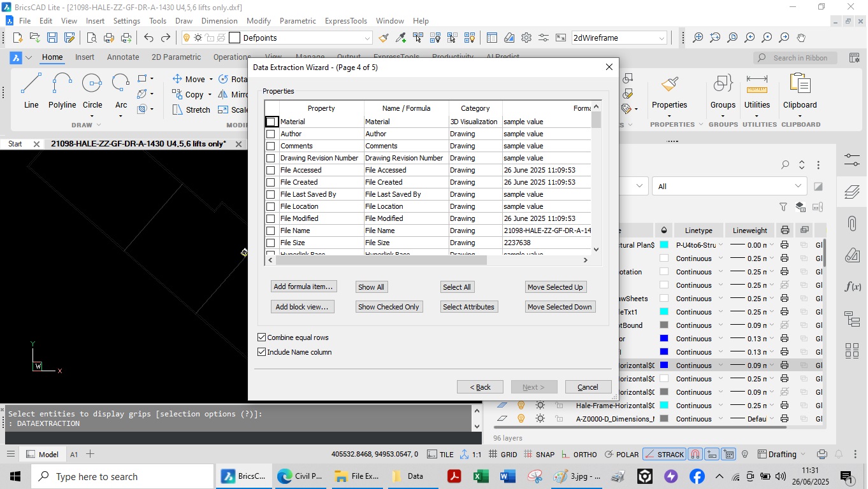The width and height of the screenshot is (868, 489).
Task: Open the Dimension menu
Action: click(219, 21)
